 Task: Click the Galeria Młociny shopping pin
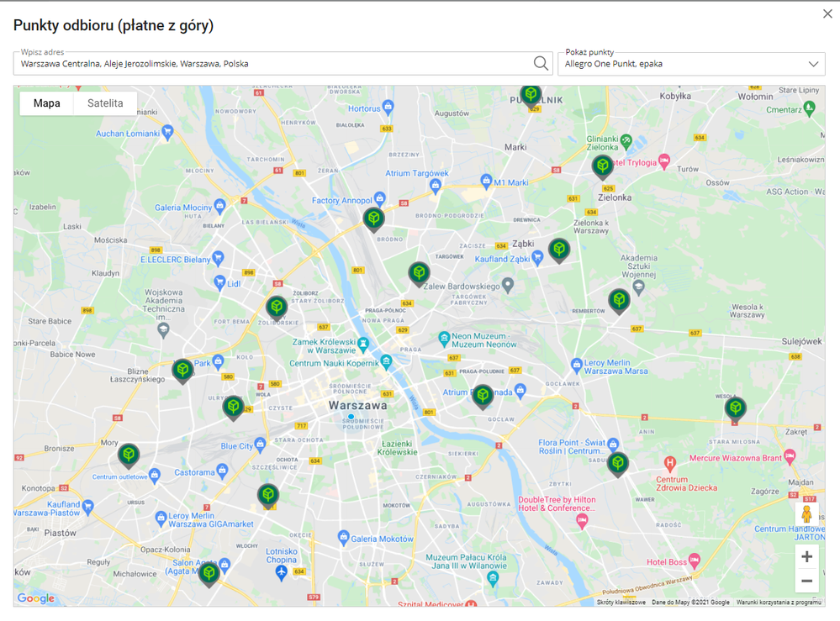[x=219, y=205]
